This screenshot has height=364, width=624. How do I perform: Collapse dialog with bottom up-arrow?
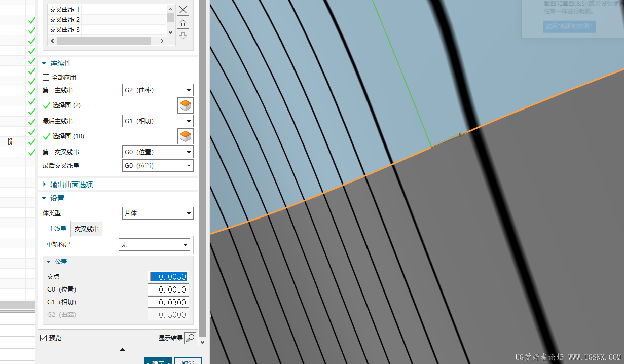[122, 350]
